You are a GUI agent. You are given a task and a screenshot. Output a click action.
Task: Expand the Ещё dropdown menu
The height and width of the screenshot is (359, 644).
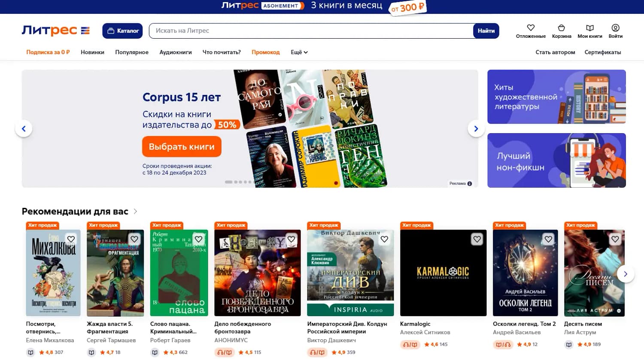pos(299,52)
